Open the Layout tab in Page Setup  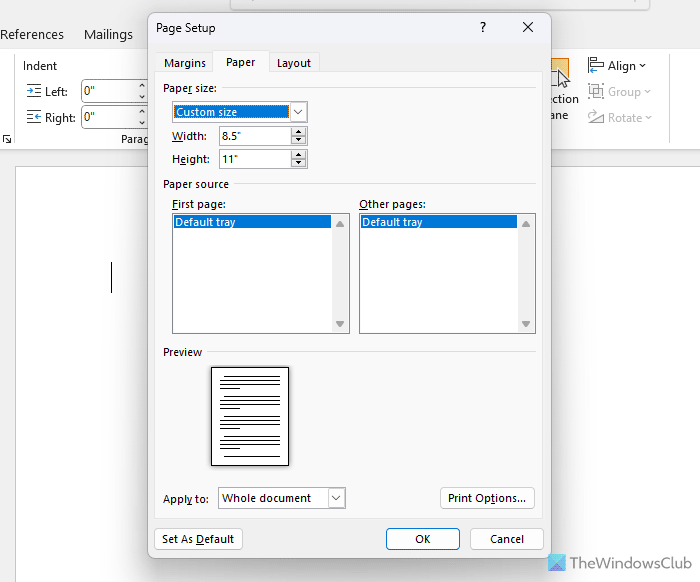point(293,63)
